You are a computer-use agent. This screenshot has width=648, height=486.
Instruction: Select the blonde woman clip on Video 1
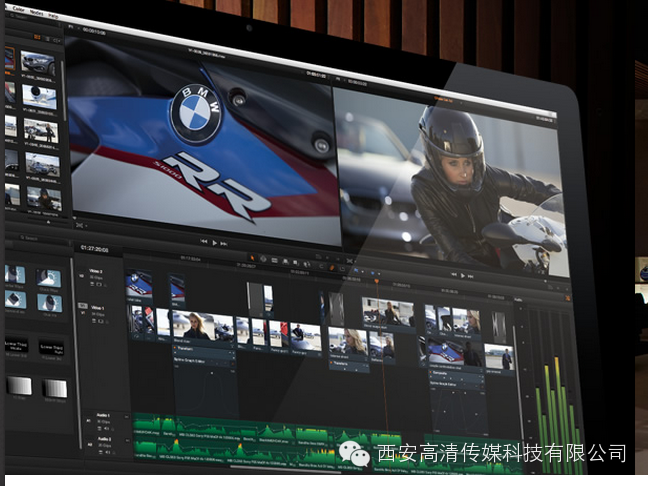click(x=203, y=326)
